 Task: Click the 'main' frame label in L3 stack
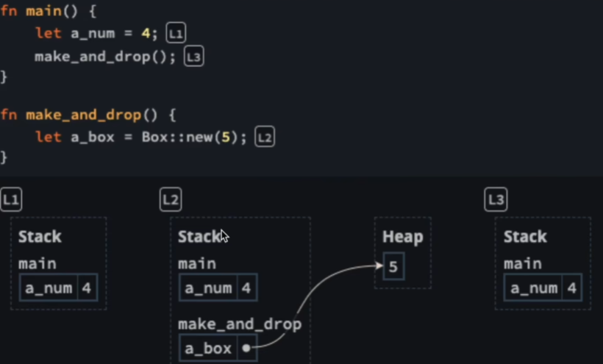[522, 263]
